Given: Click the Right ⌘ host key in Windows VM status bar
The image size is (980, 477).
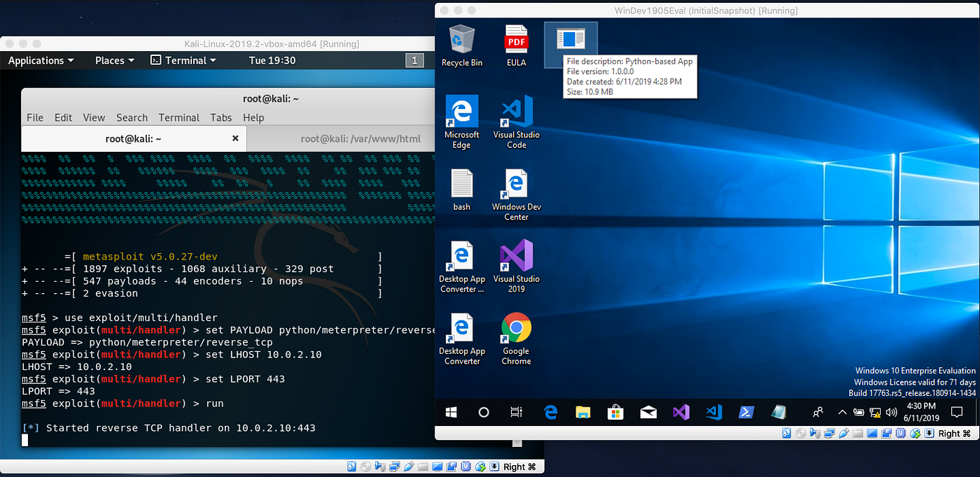Looking at the screenshot, I should [x=955, y=434].
